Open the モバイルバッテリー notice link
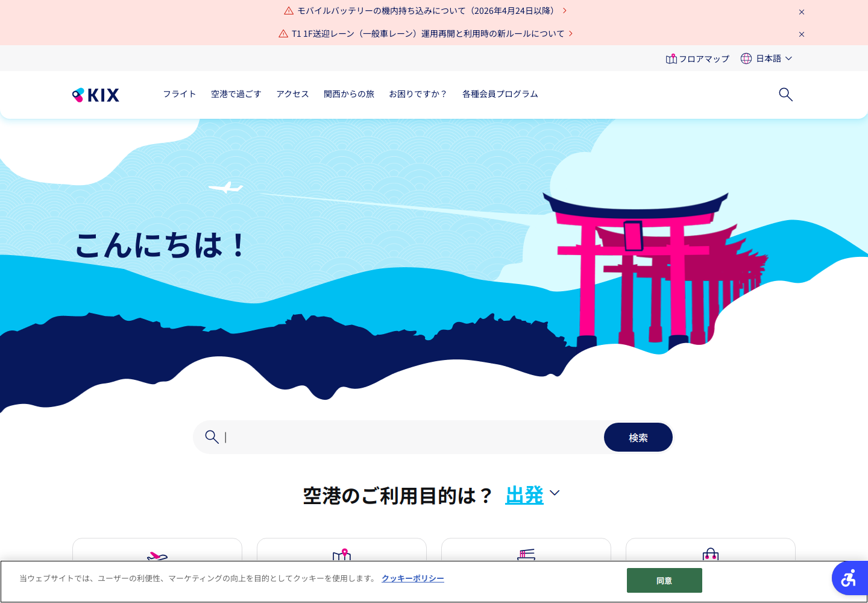868x603 pixels. coord(426,11)
